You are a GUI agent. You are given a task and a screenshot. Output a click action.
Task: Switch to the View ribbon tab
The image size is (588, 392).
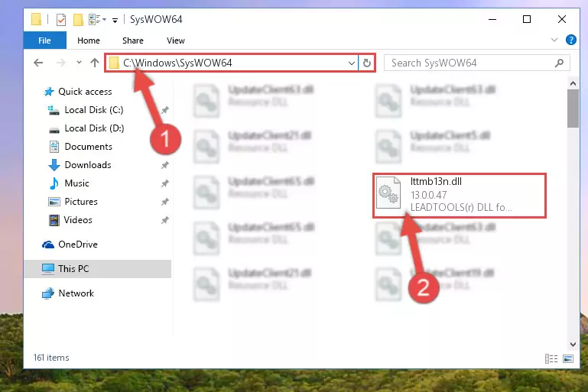pyautogui.click(x=176, y=40)
